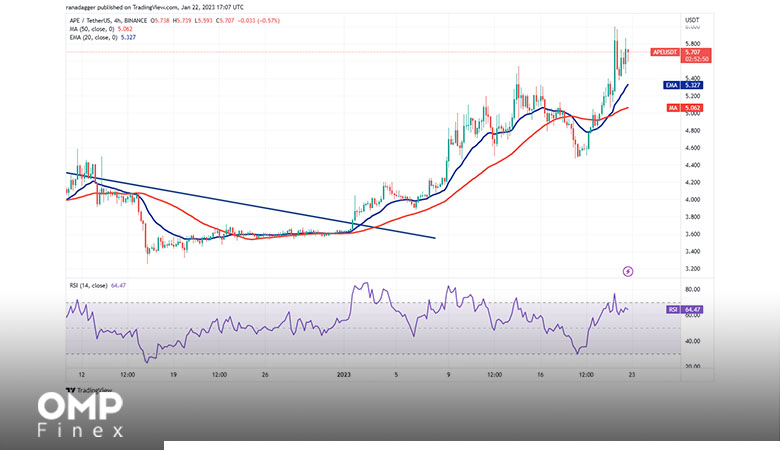Click the 16 date label on time axis
The image size is (780, 450).
point(540,375)
